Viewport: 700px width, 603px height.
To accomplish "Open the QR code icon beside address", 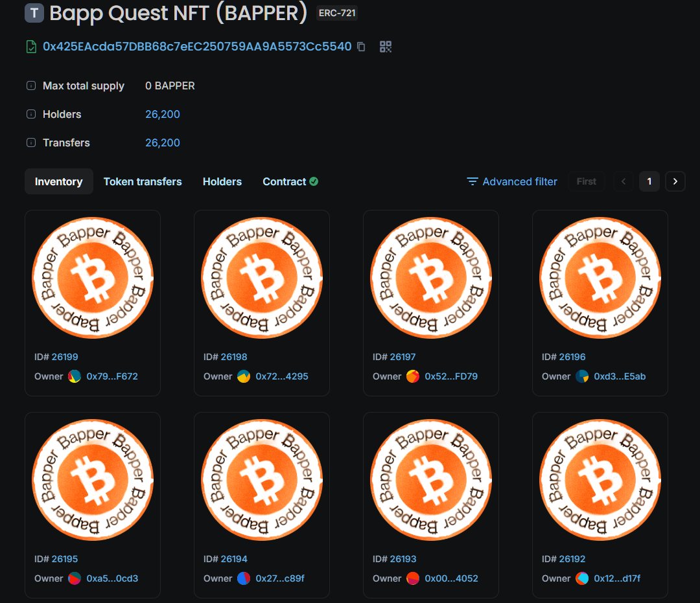I will [385, 47].
